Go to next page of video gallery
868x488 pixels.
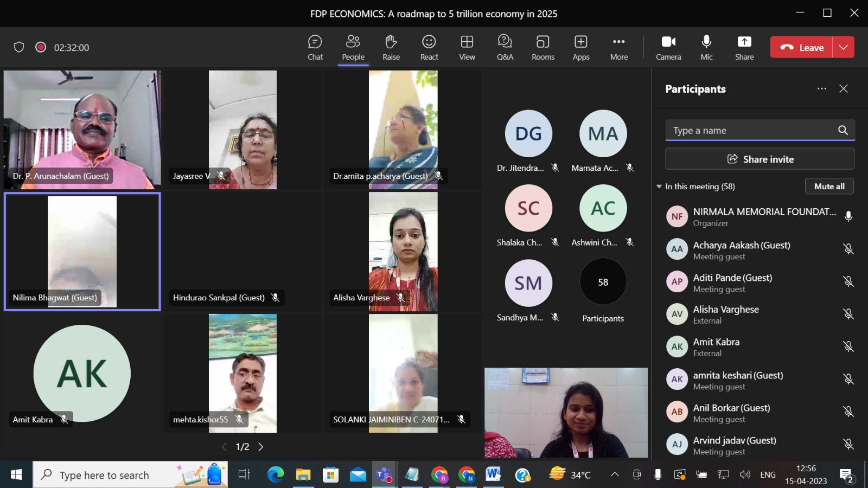point(261,447)
